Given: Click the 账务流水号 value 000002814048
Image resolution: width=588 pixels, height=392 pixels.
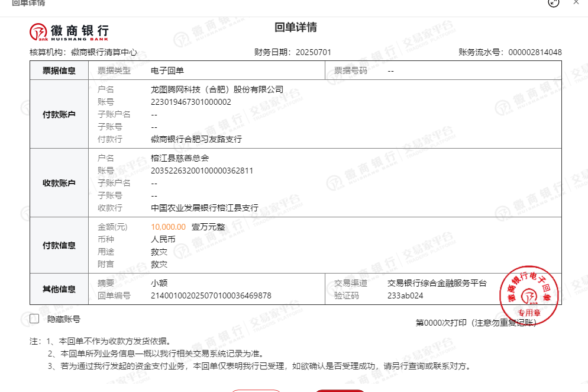Looking at the screenshot, I should [535, 52].
